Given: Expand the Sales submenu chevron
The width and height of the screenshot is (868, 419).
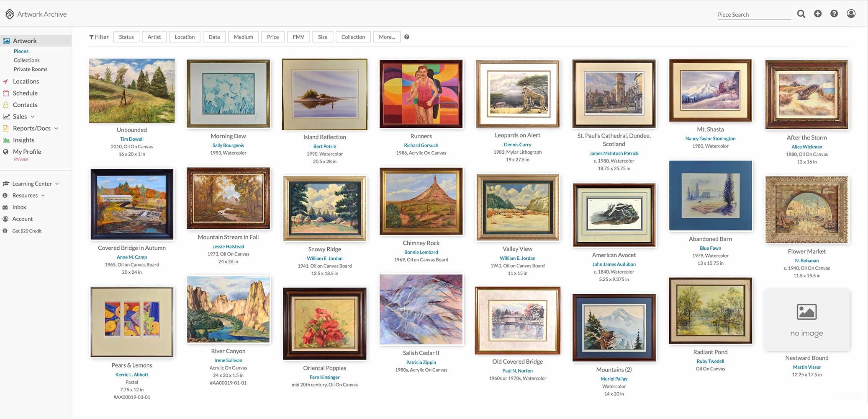Looking at the screenshot, I should pos(33,116).
